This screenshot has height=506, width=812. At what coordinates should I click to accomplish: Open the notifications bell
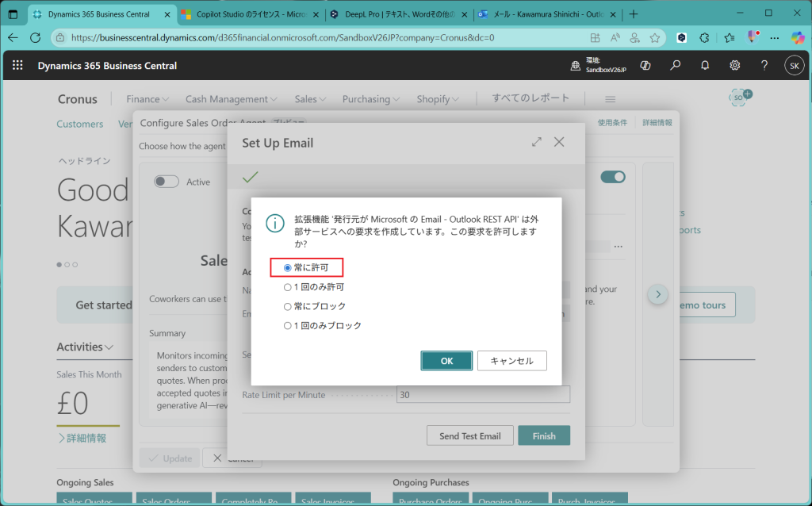point(705,65)
